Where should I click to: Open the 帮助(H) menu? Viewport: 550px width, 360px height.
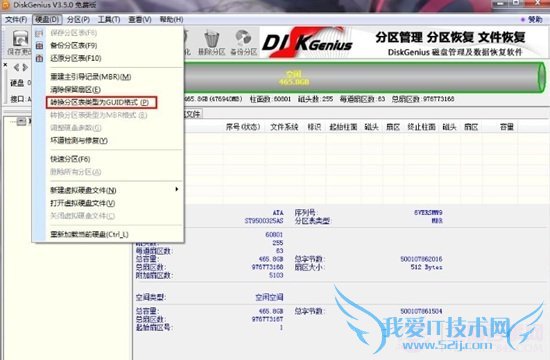pos(171,19)
